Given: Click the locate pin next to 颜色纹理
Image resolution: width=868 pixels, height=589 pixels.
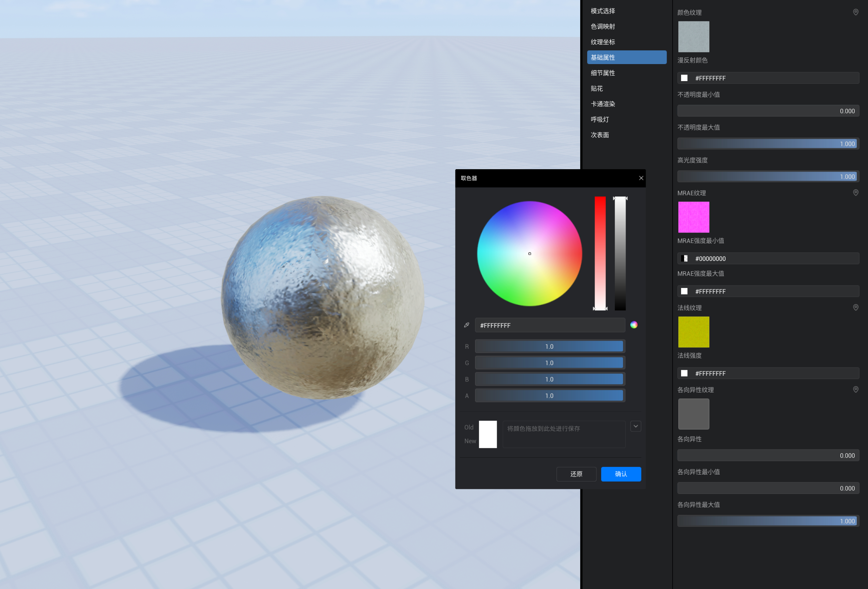Looking at the screenshot, I should (x=856, y=12).
